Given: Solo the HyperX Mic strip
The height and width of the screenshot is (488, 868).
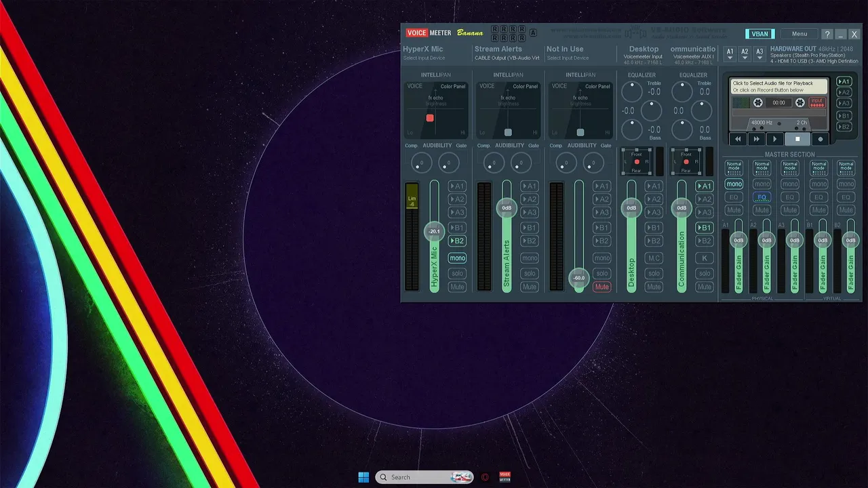Looking at the screenshot, I should 457,274.
